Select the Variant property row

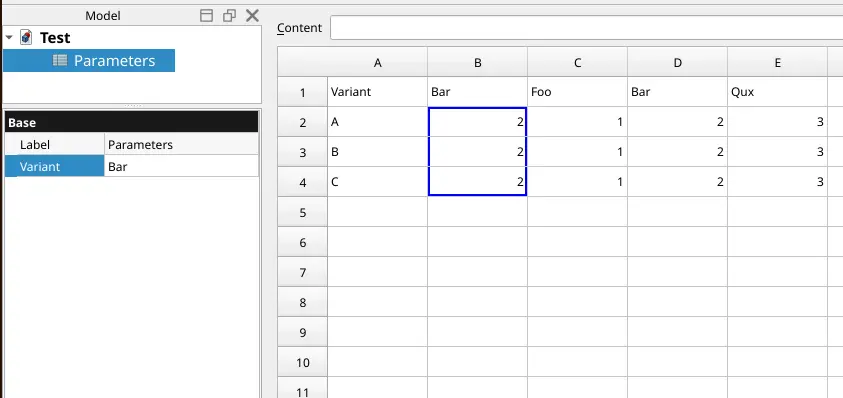point(132,166)
